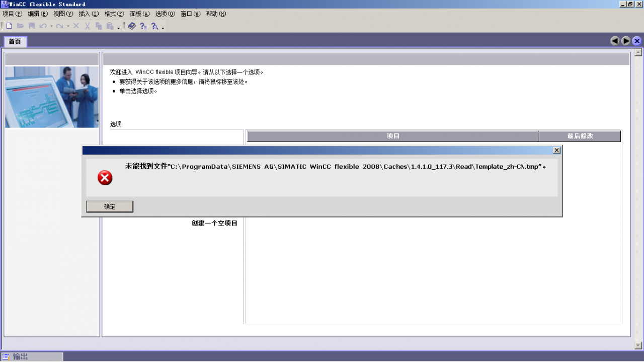Image resolution: width=644 pixels, height=362 pixels.
Task: Click the help search magnifier icon
Action: [x=154, y=26]
